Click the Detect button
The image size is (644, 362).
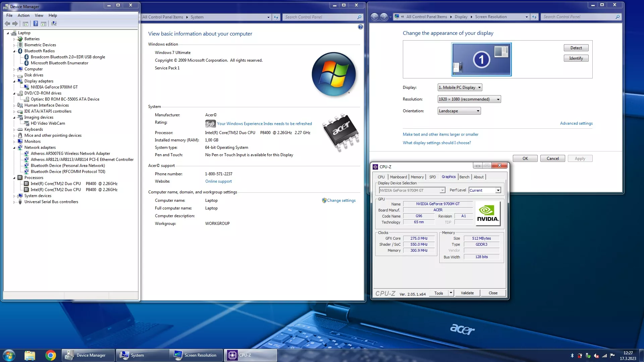576,48
